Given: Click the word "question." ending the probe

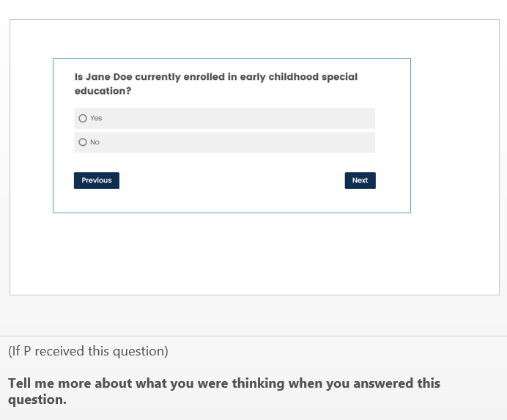Looking at the screenshot, I should [x=37, y=400].
